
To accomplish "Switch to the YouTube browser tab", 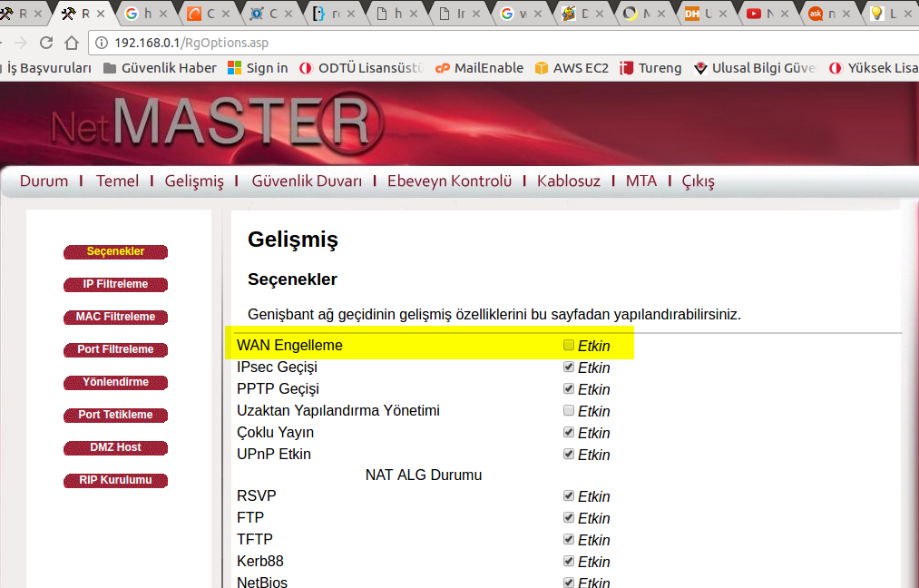I will click(763, 14).
